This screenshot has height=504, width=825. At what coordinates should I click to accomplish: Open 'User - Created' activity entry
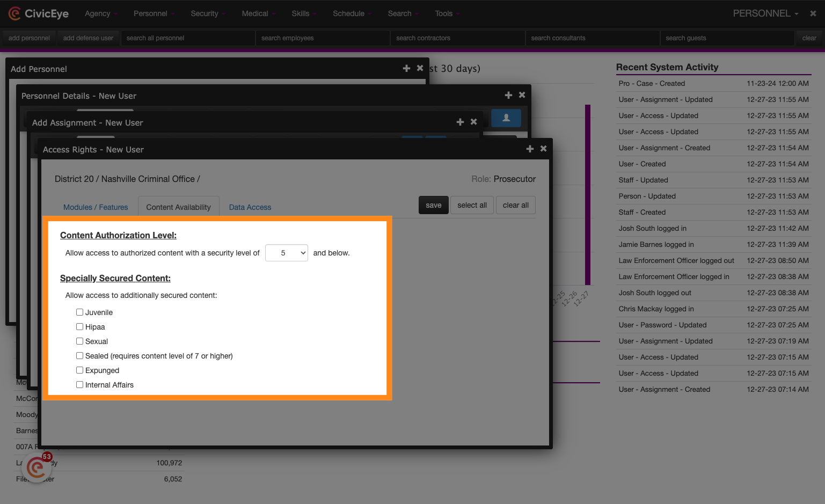point(714,164)
